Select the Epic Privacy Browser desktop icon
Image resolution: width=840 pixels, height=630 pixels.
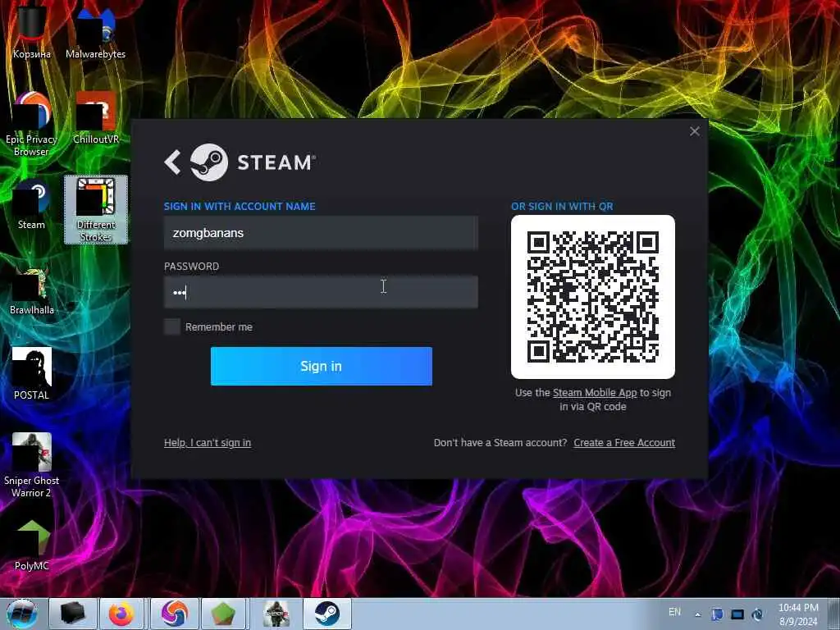[32, 124]
